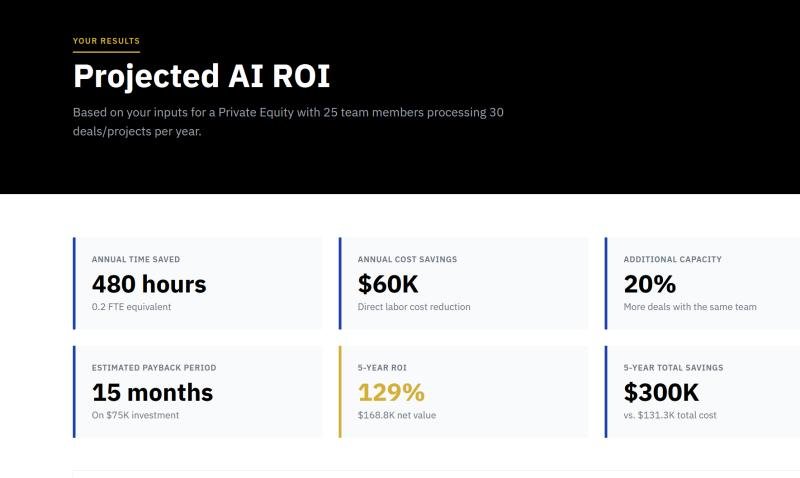
Task: Select the gold '129%' ROI figure
Action: tap(391, 392)
